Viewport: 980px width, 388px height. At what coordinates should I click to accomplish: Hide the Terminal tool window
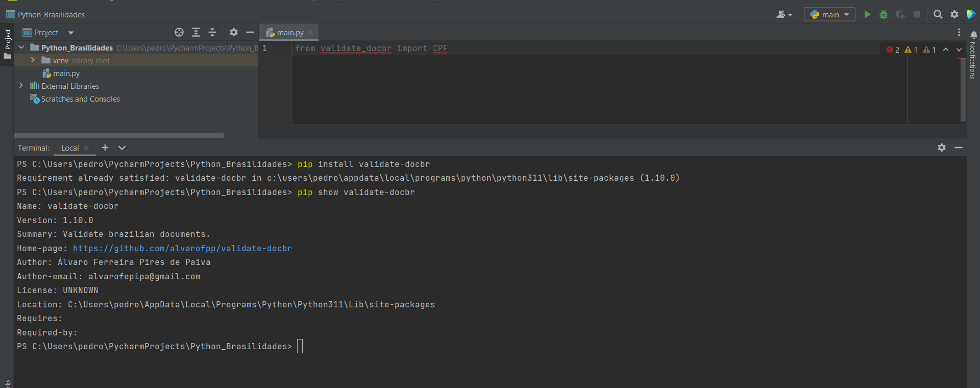click(959, 148)
